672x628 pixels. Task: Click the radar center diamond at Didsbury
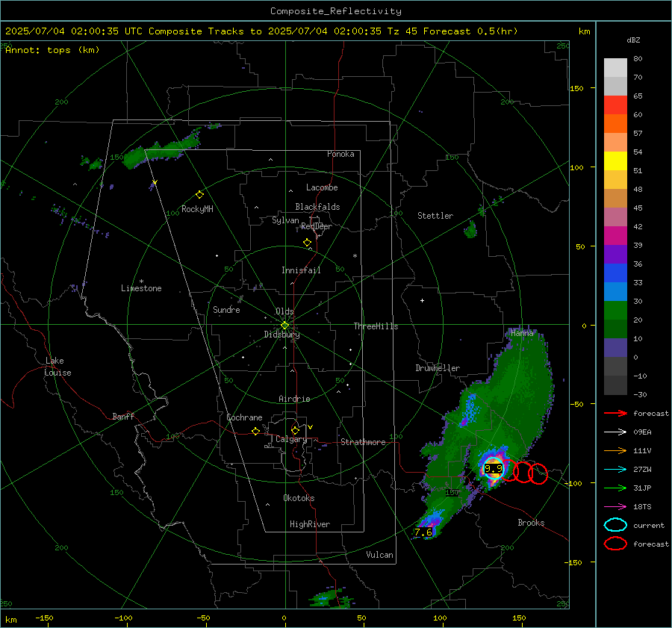point(284,326)
